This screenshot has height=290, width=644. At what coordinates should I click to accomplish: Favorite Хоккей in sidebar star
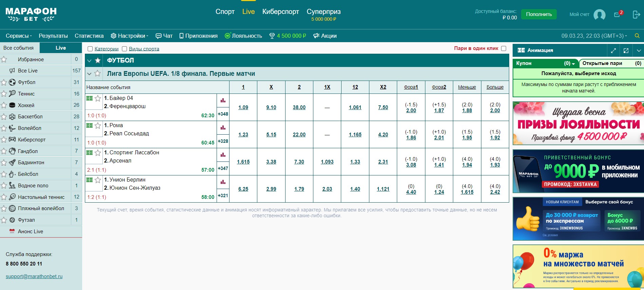point(4,105)
